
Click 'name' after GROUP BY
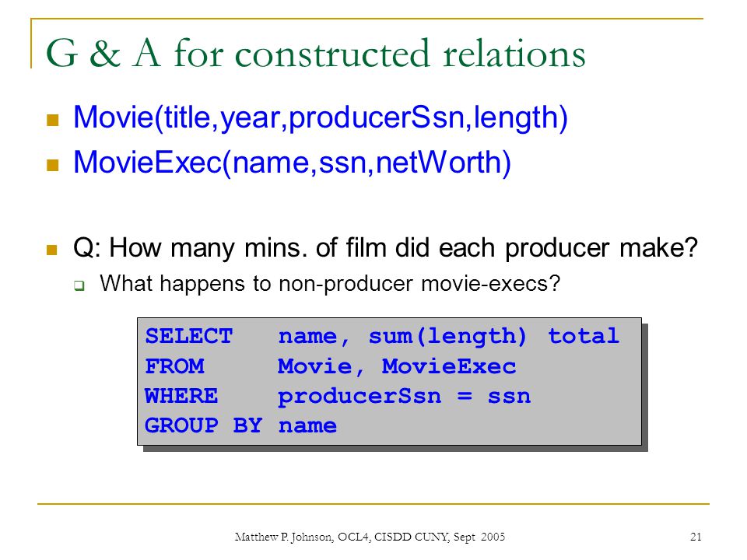[307, 426]
